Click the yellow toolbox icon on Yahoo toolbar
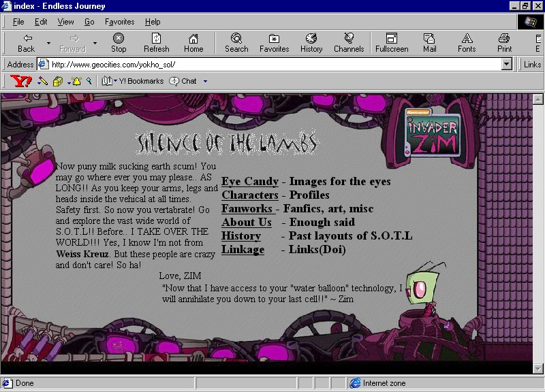Viewport: 545px width, 392px height. (58, 82)
